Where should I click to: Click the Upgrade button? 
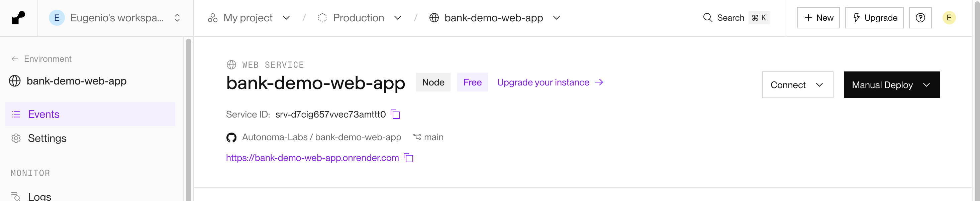coord(874,18)
